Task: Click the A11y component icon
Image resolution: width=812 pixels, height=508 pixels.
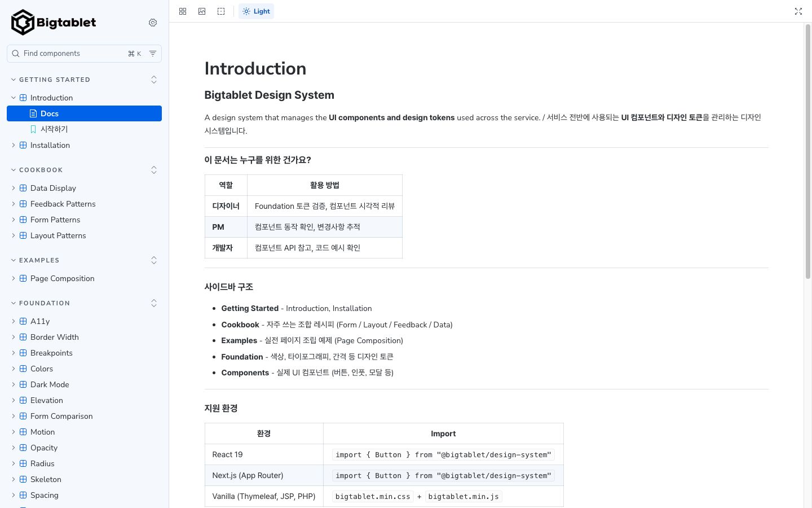Action: click(23, 321)
